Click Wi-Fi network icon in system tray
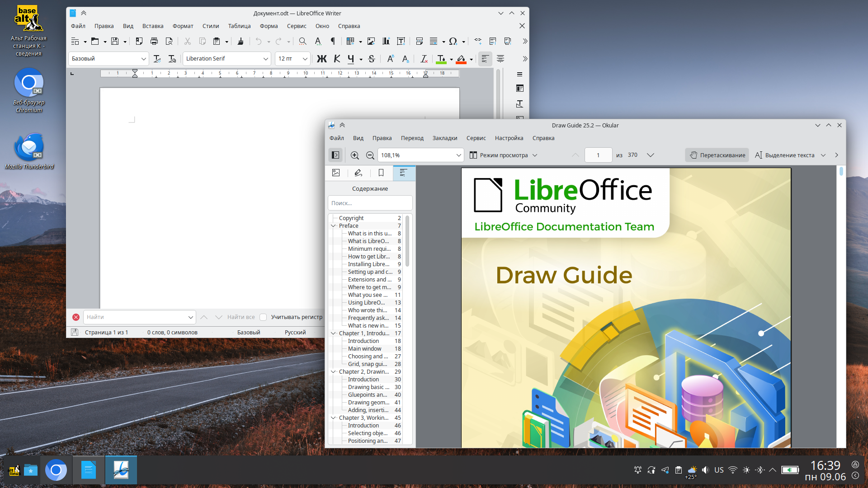 (733, 470)
